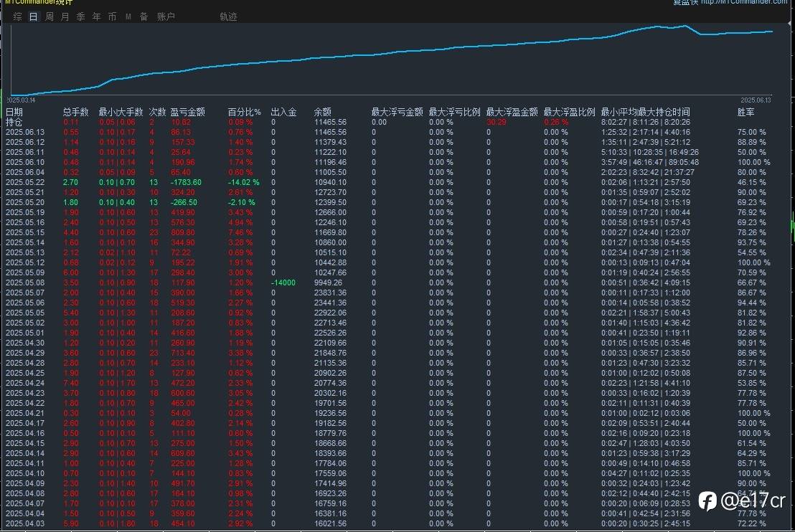Click the 胜率 win rate column header
The image size is (795, 532).
point(746,112)
